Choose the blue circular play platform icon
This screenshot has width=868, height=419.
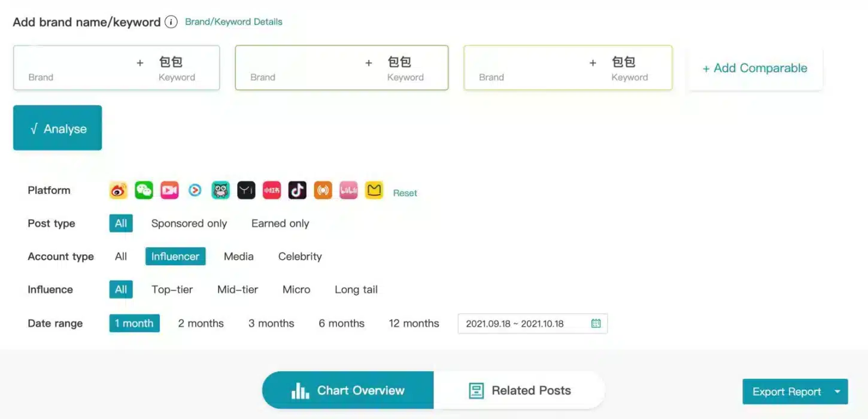click(x=195, y=190)
